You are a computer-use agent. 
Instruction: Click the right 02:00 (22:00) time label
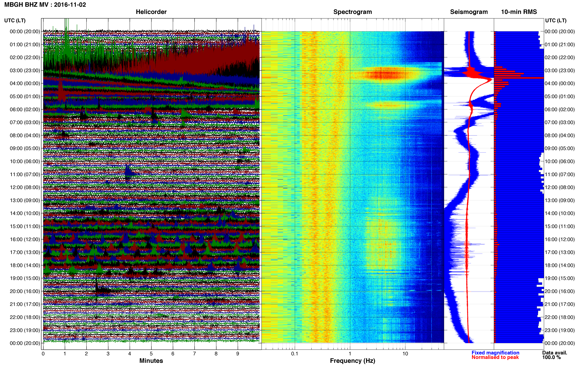(560, 57)
